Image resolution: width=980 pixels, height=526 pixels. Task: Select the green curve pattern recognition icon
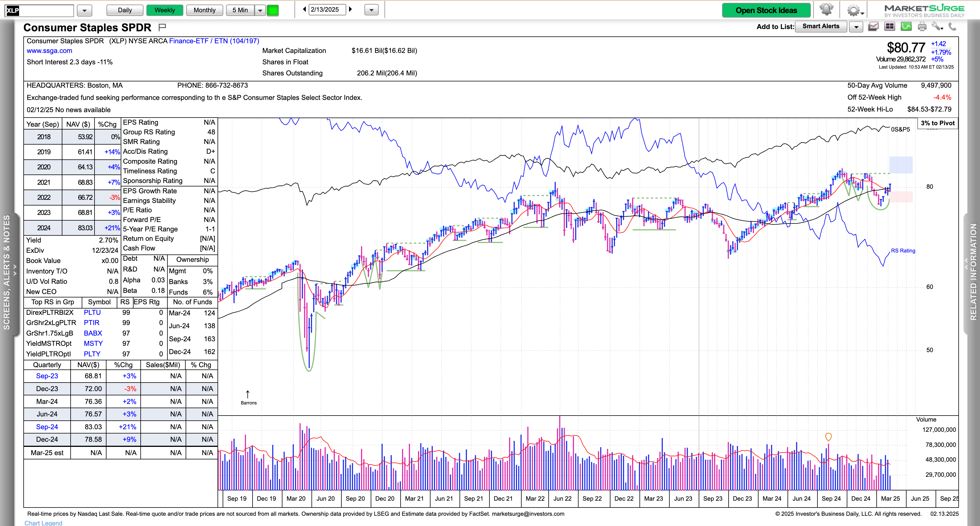pos(906,27)
